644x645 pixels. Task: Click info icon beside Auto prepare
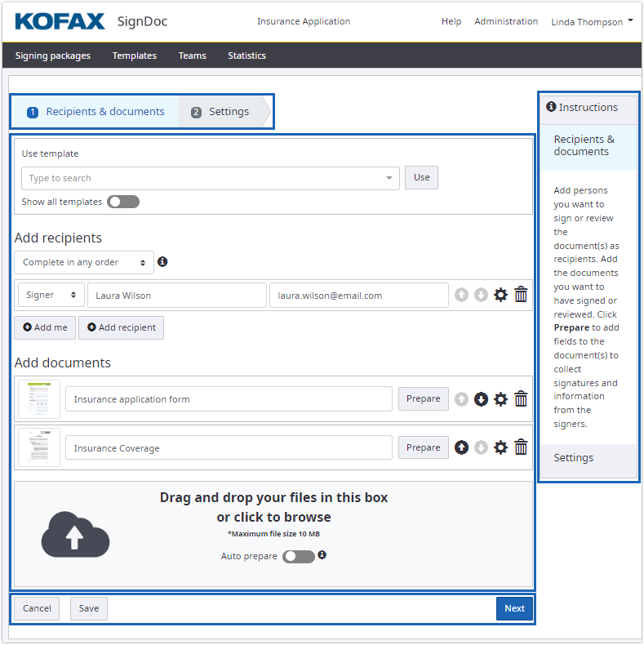pos(322,555)
